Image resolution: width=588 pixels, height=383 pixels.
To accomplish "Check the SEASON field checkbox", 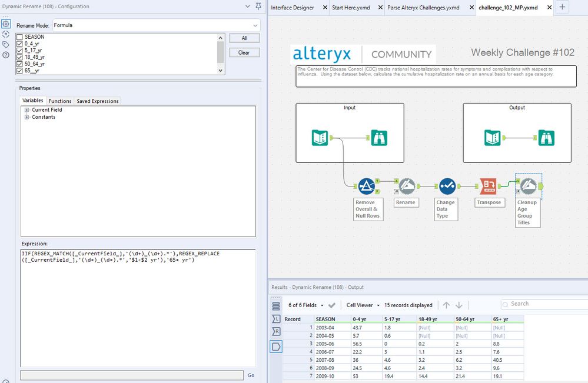I will (x=21, y=37).
